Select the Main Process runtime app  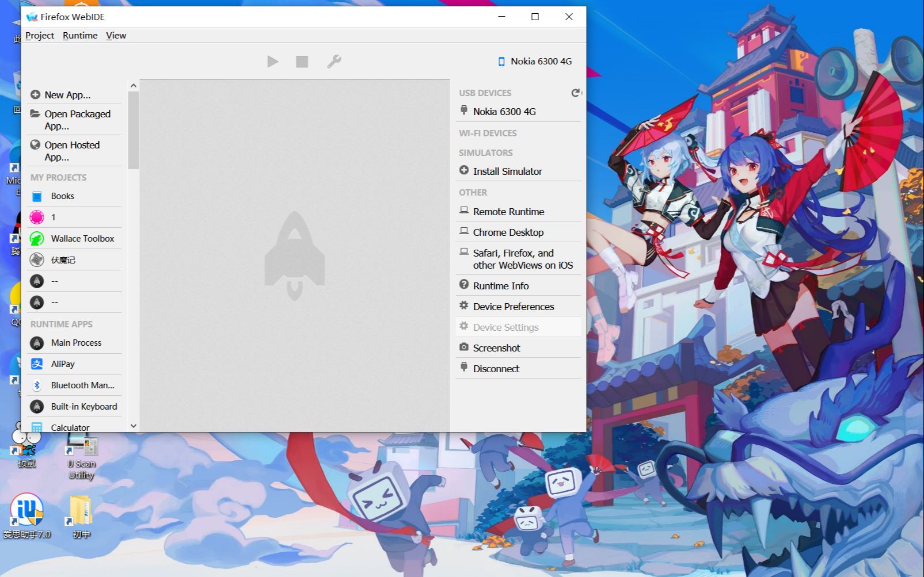74,343
